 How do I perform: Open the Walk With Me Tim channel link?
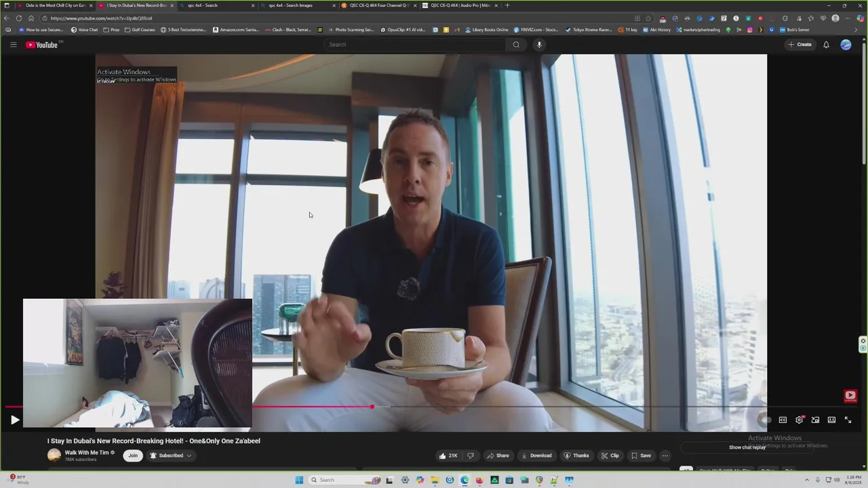[x=87, y=453]
